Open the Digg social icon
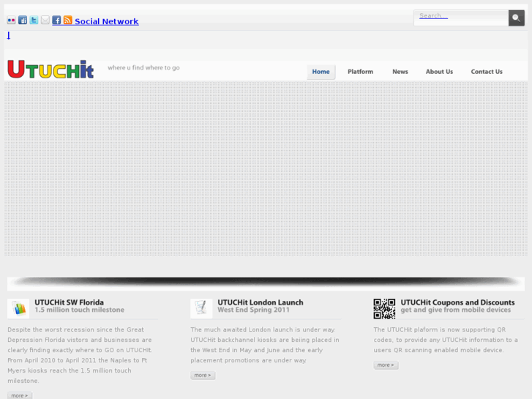The width and height of the screenshot is (532, 399). pos(23,20)
